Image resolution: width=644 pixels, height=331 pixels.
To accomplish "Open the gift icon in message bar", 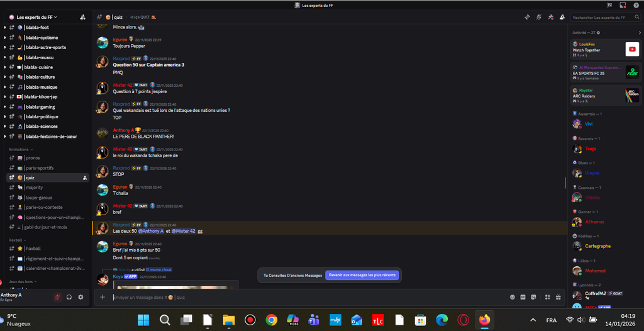I will pyautogui.click(x=558, y=297).
